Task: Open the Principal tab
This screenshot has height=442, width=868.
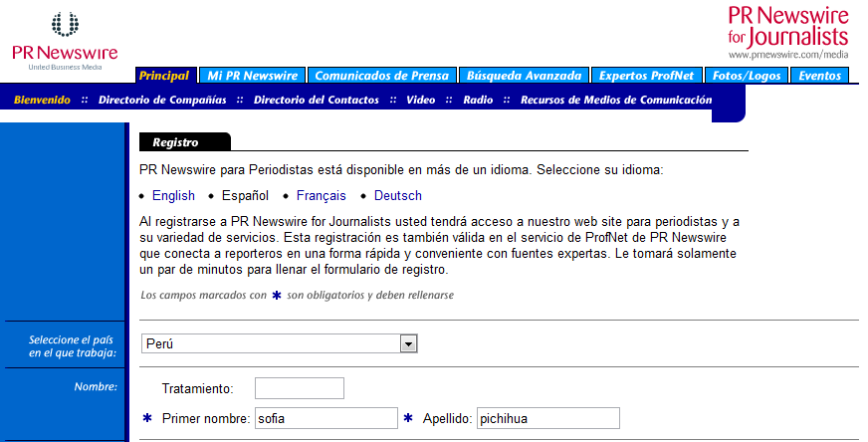Action: pos(164,76)
